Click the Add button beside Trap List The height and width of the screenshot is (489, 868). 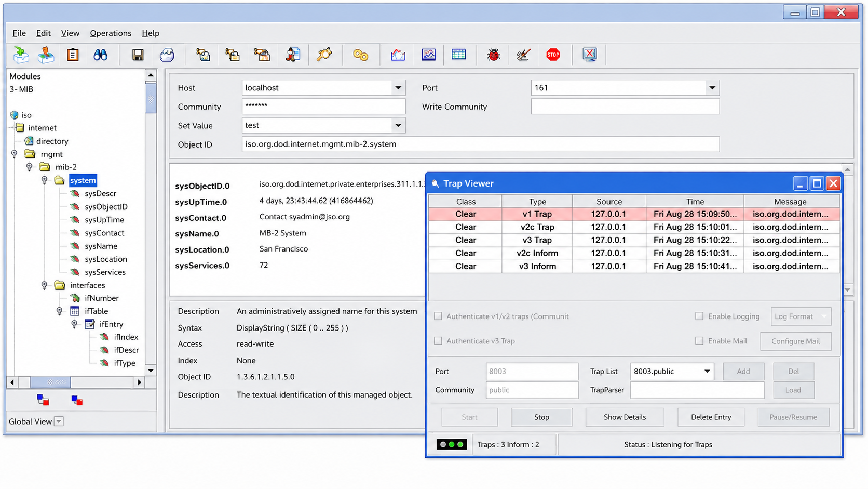(743, 371)
